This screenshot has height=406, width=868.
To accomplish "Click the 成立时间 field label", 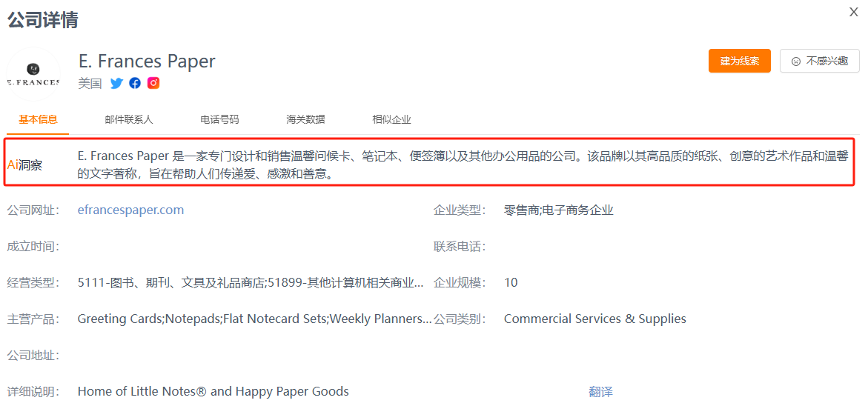I will coord(33,247).
